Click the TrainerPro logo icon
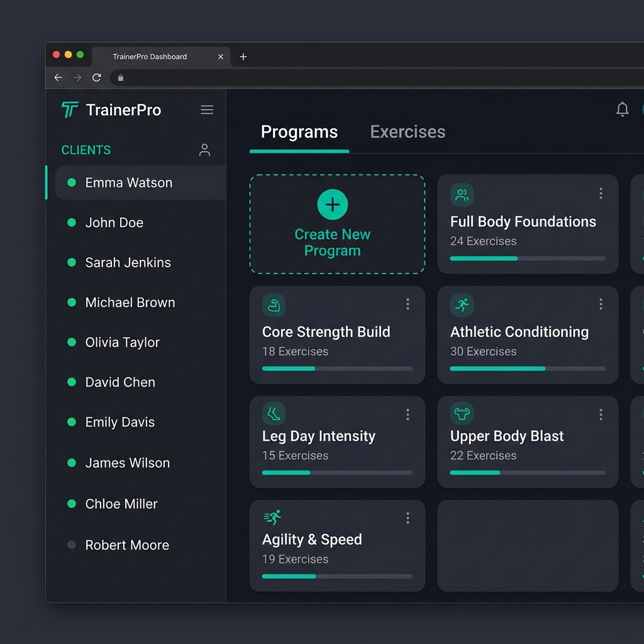644x644 pixels. [70, 109]
